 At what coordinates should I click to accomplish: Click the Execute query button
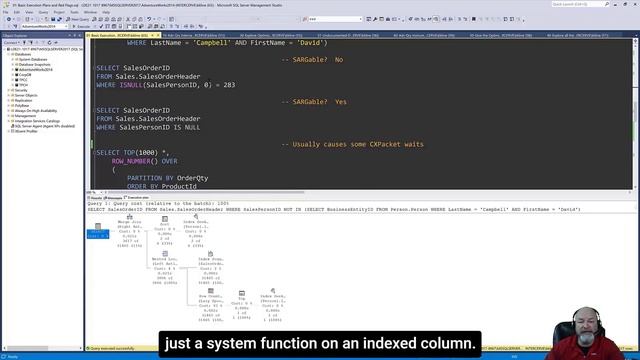[81, 27]
